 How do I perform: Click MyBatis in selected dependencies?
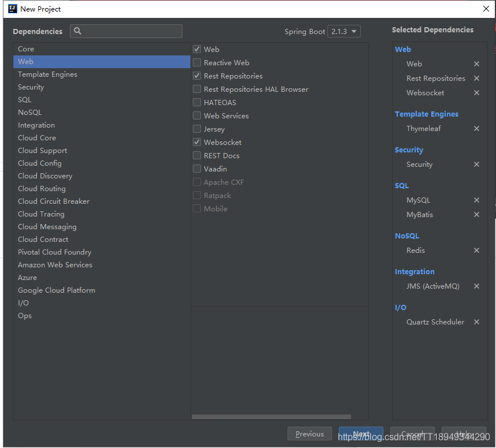420,215
